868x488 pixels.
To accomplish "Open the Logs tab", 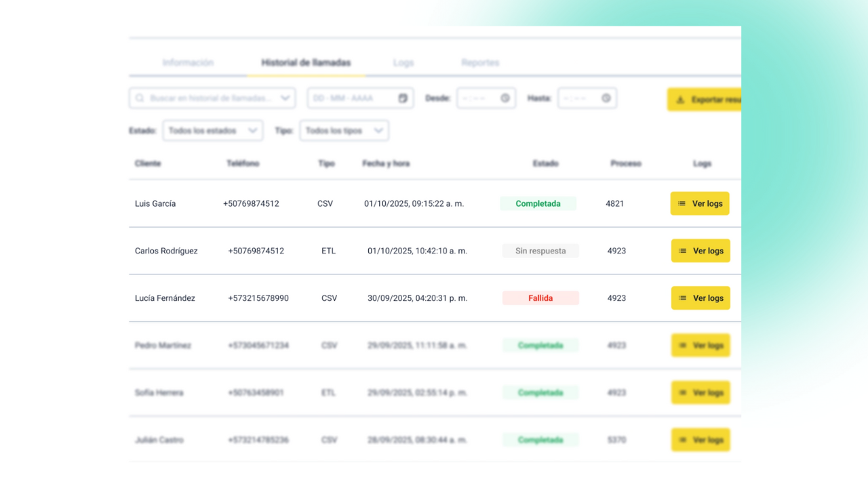I will click(x=403, y=62).
